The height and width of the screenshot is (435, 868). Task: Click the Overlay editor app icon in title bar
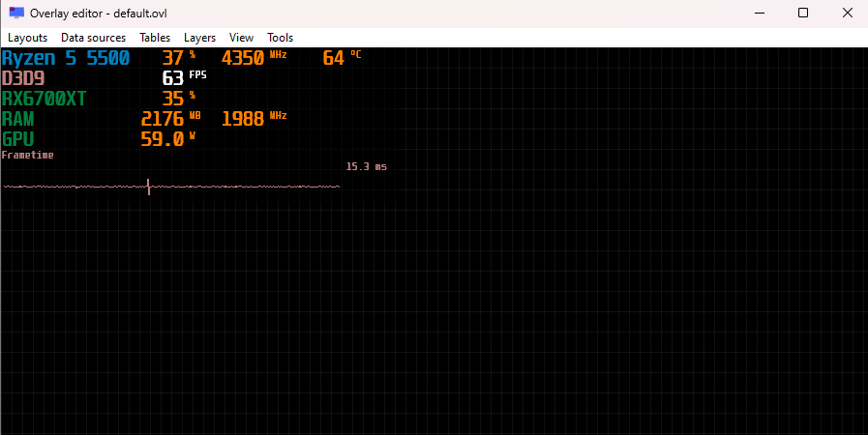pos(16,13)
